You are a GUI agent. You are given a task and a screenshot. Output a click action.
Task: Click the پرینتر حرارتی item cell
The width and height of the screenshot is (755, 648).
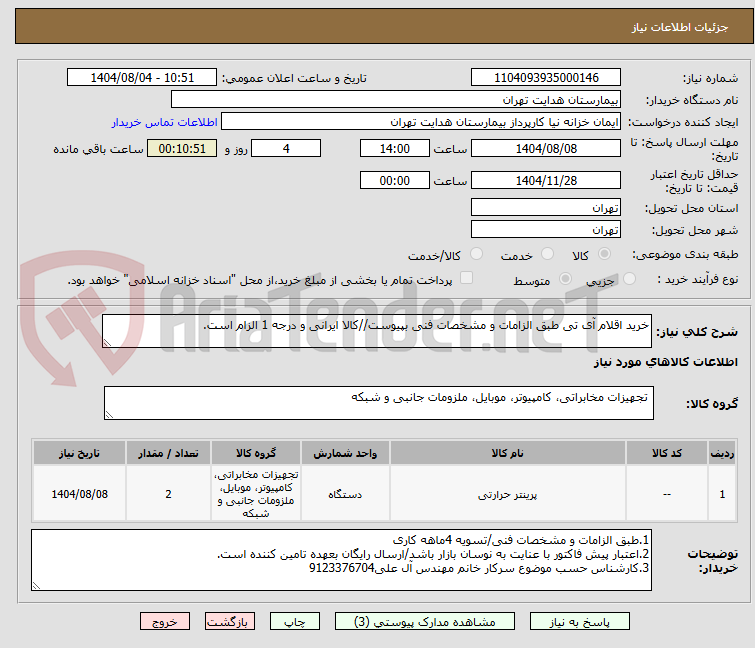(x=508, y=494)
